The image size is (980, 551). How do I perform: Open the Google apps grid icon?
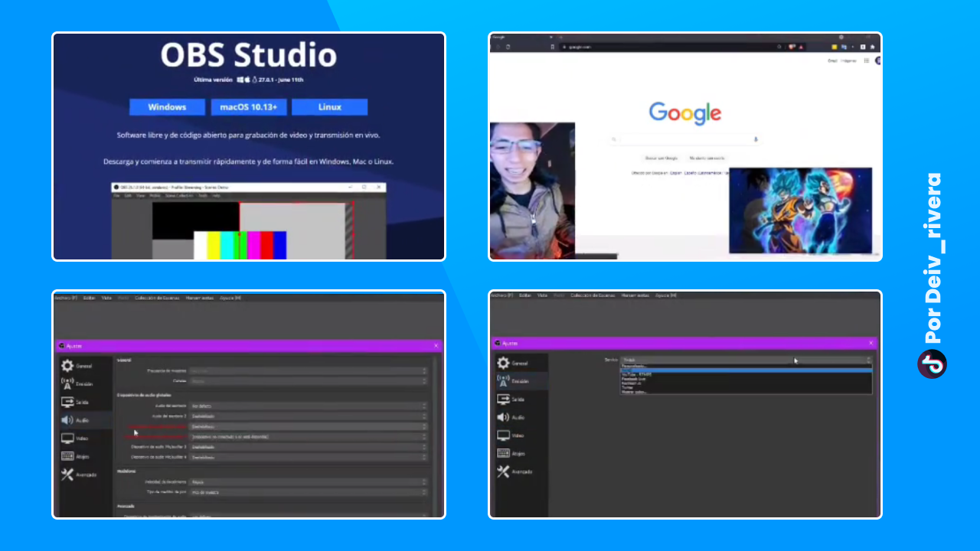[x=867, y=60]
